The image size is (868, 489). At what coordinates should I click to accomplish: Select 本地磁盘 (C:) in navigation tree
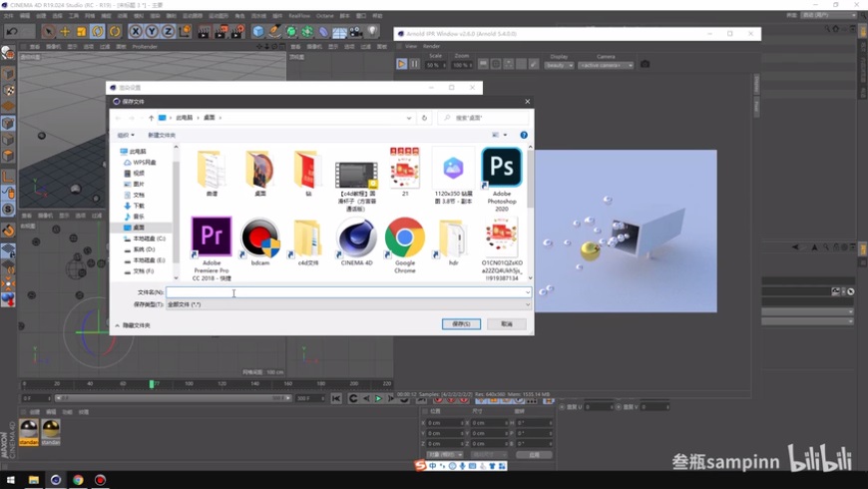pyautogui.click(x=144, y=239)
